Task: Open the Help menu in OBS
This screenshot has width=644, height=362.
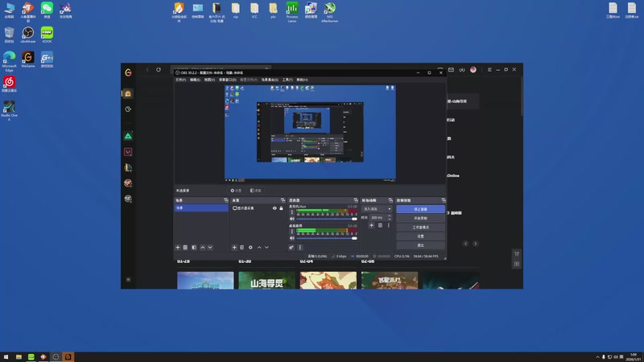Action: (303, 80)
